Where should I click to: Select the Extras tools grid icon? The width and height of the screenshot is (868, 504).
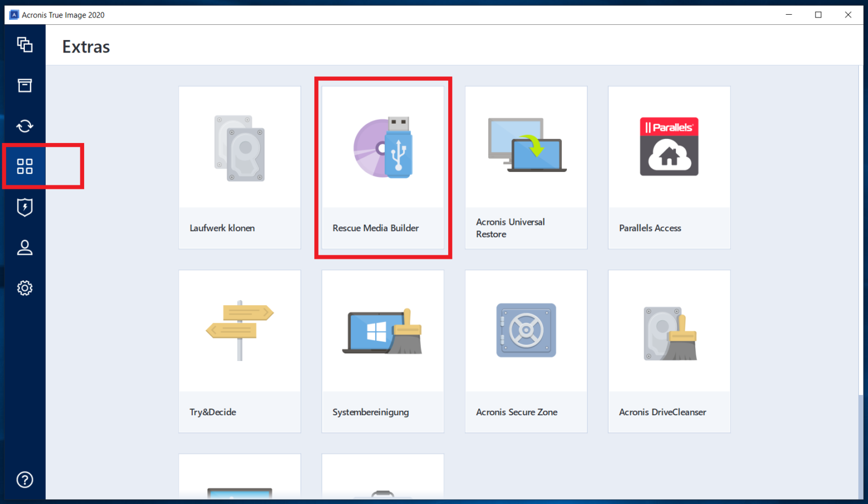pos(24,166)
